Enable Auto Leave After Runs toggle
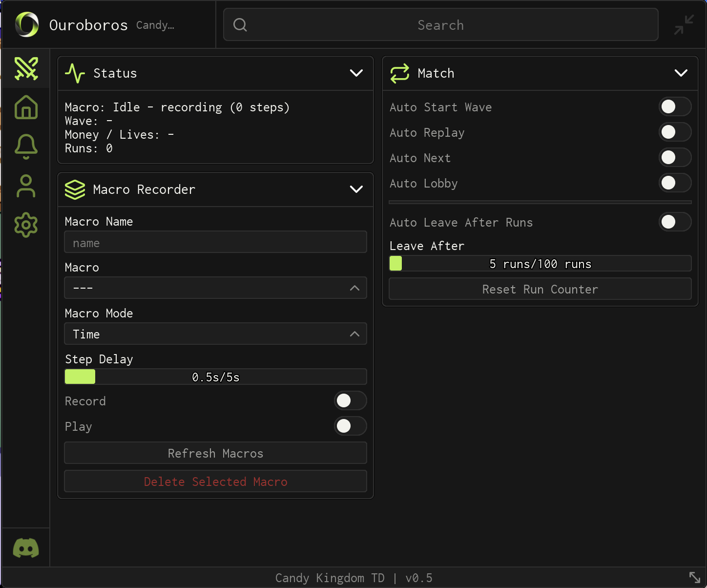This screenshot has width=707, height=588. [675, 222]
